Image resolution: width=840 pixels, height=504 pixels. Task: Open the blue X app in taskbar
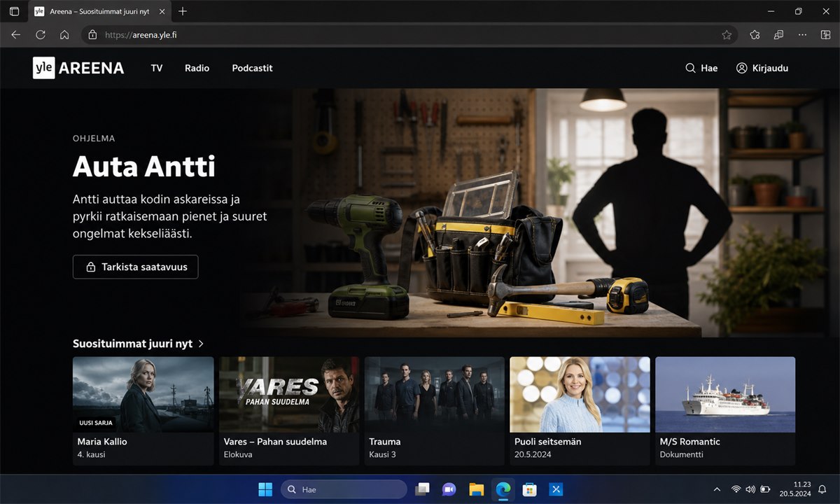coord(556,489)
